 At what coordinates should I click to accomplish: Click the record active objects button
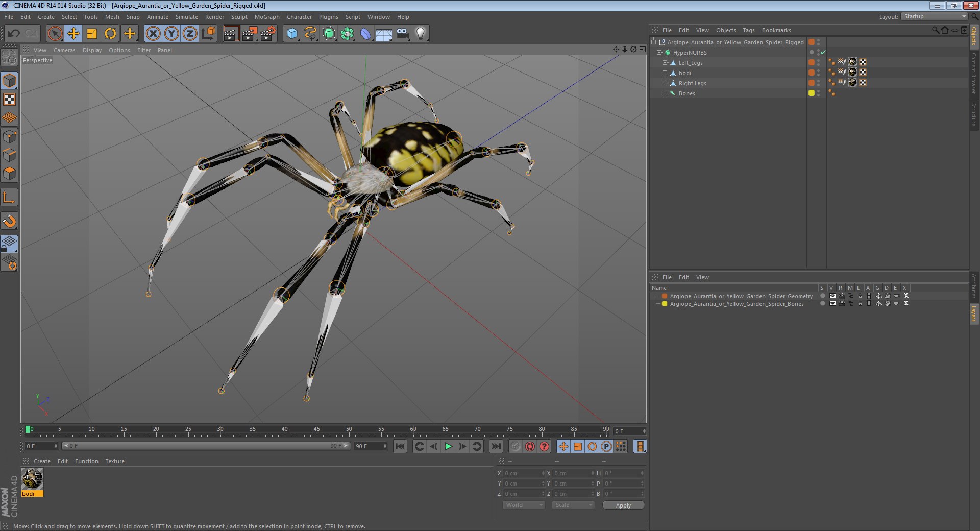pos(516,446)
